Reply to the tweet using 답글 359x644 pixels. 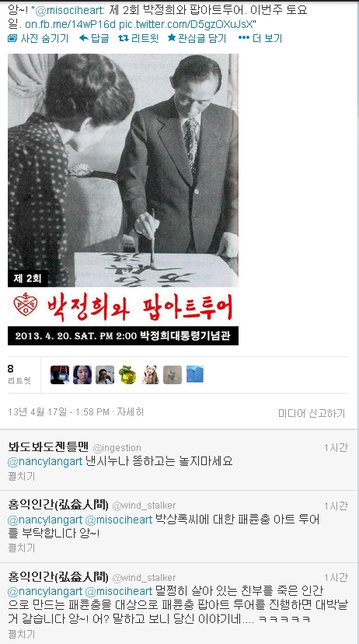click(x=94, y=39)
